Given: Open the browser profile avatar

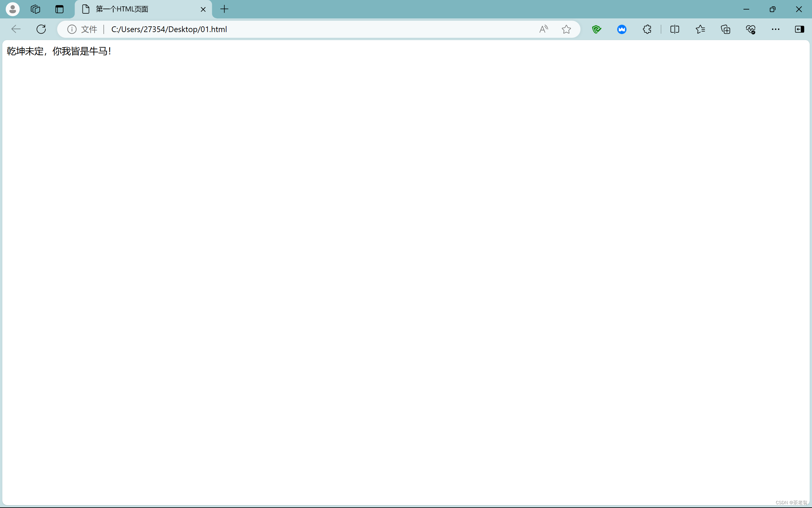Looking at the screenshot, I should tap(13, 9).
